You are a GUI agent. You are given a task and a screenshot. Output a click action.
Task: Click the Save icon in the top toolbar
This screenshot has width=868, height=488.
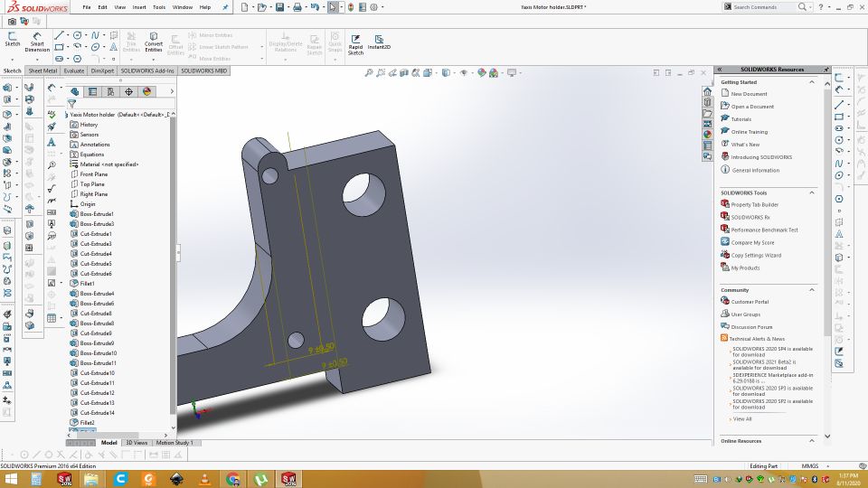(x=280, y=7)
